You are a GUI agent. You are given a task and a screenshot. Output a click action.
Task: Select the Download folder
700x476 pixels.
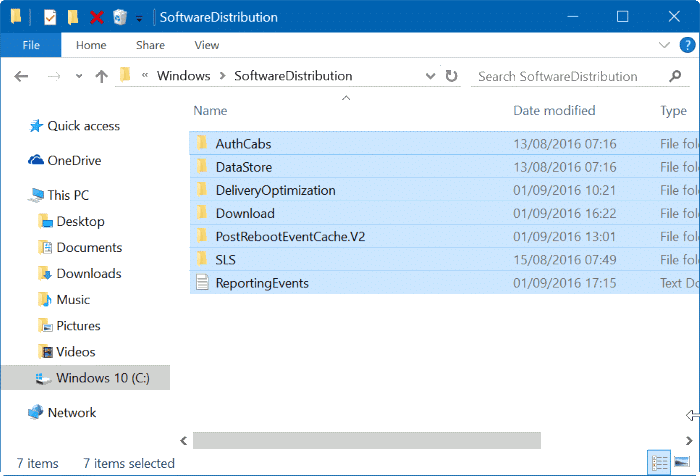click(x=444, y=213)
